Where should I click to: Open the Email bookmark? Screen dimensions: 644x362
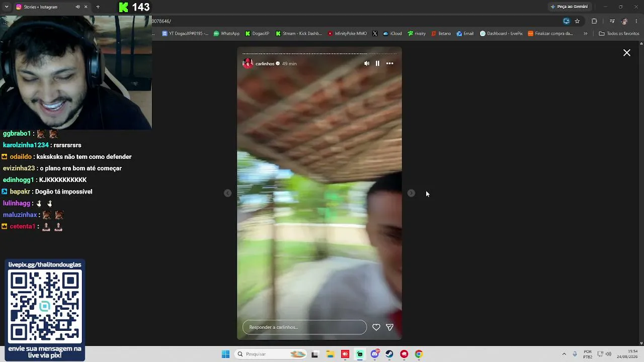coord(465,34)
